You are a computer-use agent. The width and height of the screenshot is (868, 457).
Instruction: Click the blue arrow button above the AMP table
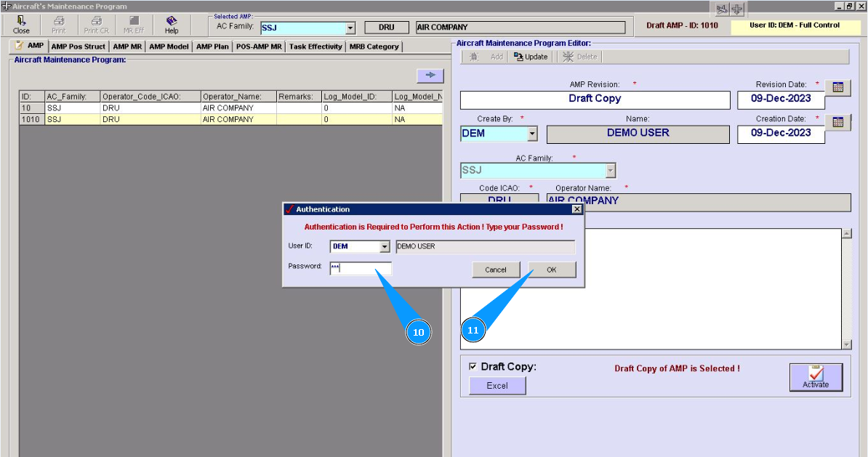click(430, 76)
